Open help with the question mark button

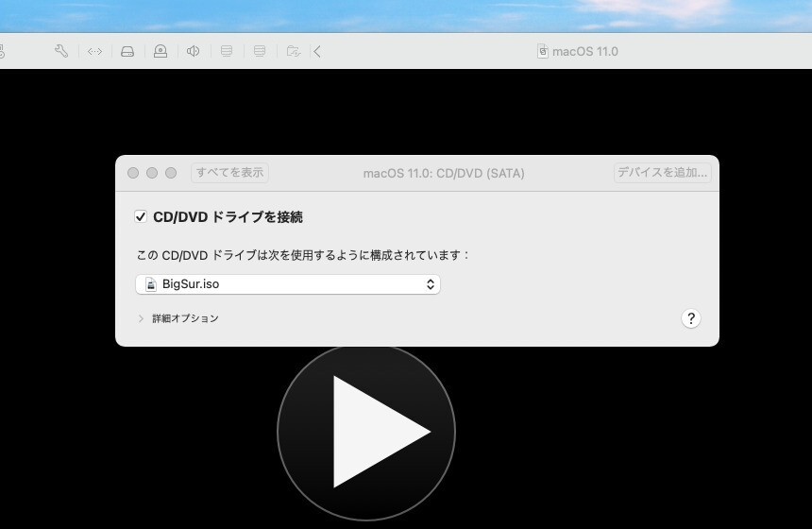pyautogui.click(x=691, y=318)
